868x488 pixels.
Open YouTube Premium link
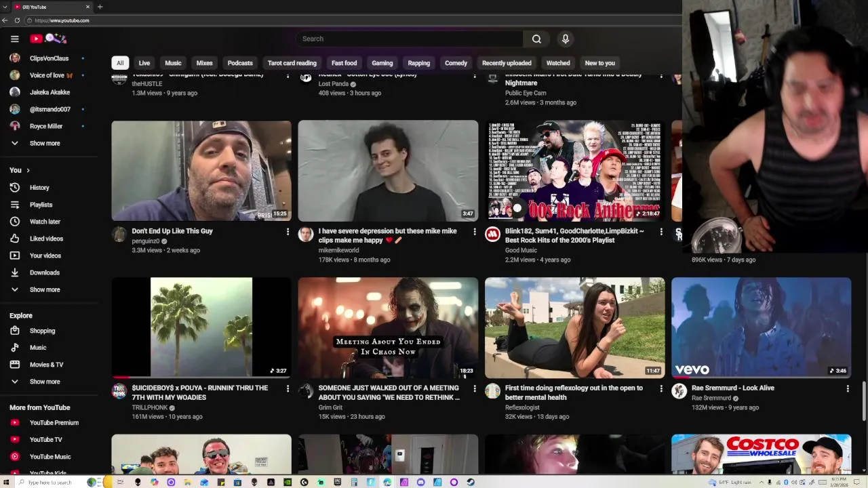(x=54, y=423)
